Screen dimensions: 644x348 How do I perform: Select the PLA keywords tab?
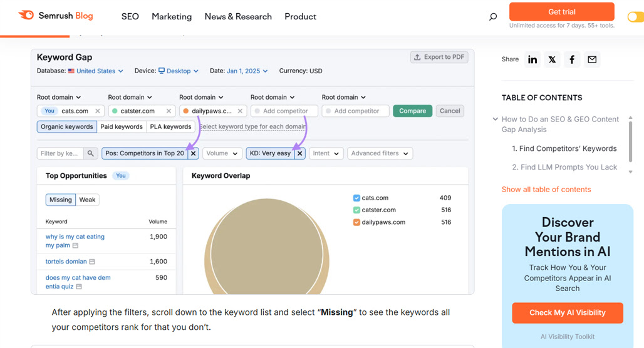coord(170,127)
